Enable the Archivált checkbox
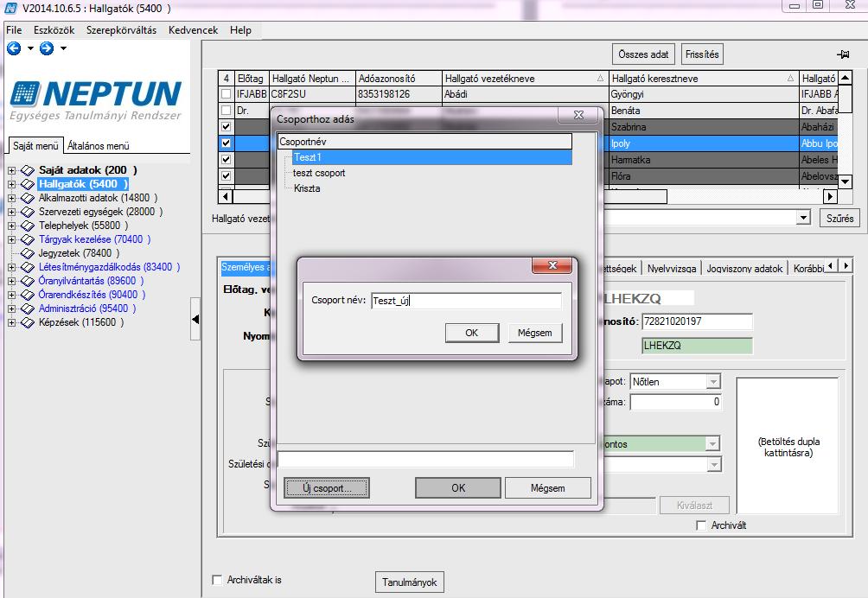Screen dimensions: 868x598 (701, 525)
